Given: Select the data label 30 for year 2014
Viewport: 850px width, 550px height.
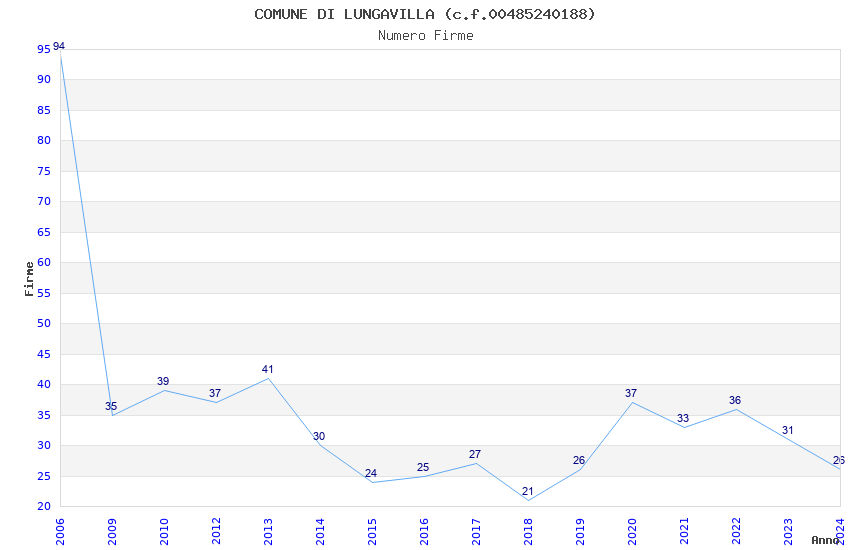Looking at the screenshot, I should (319, 436).
